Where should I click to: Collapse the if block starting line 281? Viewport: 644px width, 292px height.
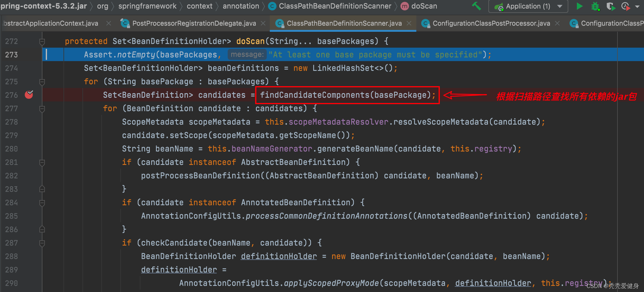[x=42, y=162]
